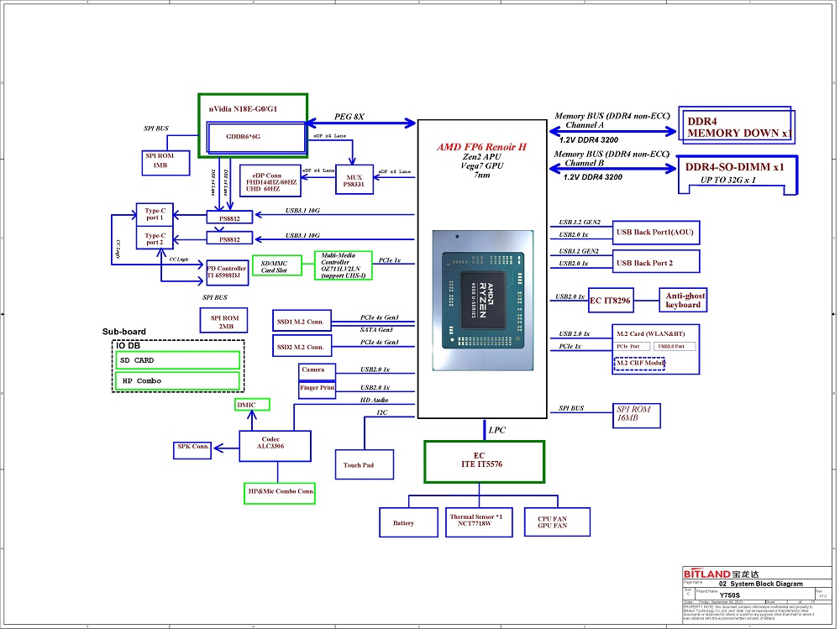The image size is (840, 629).
Task: Select the EC ITE IT5576 block
Action: 485,461
